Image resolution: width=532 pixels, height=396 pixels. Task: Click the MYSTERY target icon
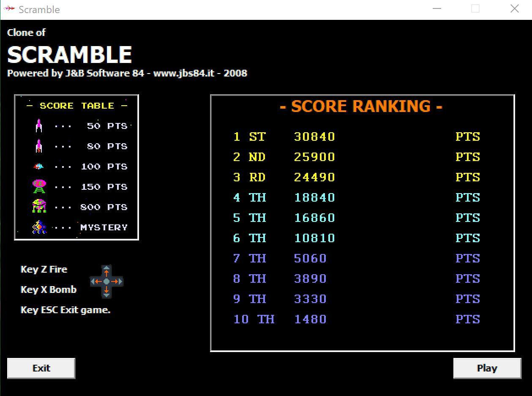click(x=39, y=227)
